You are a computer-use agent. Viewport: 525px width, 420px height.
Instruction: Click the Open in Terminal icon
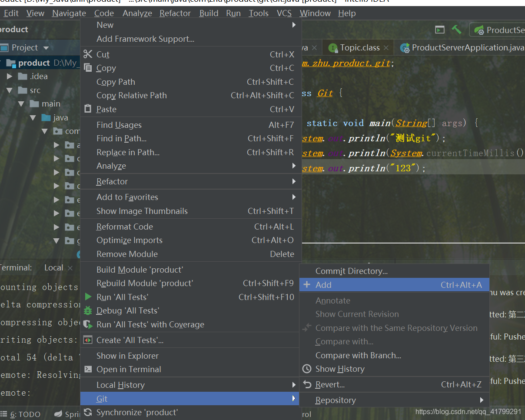pyautogui.click(x=88, y=369)
